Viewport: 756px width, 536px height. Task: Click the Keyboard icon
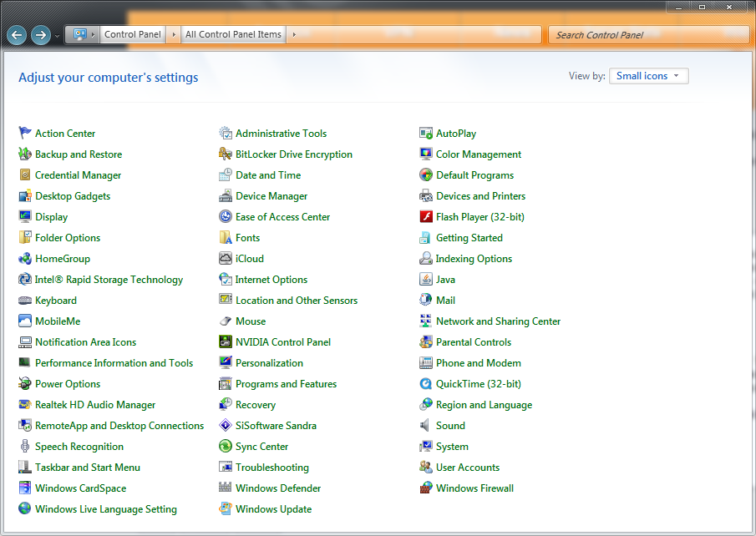[x=24, y=301]
